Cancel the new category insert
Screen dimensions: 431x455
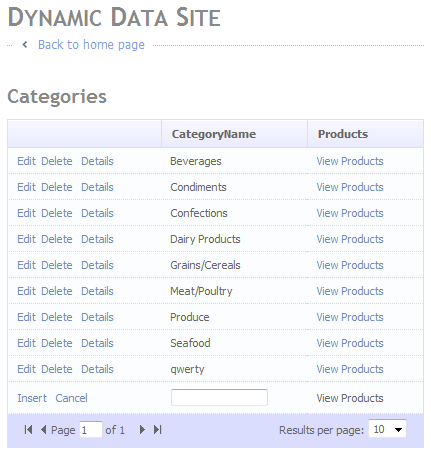71,398
